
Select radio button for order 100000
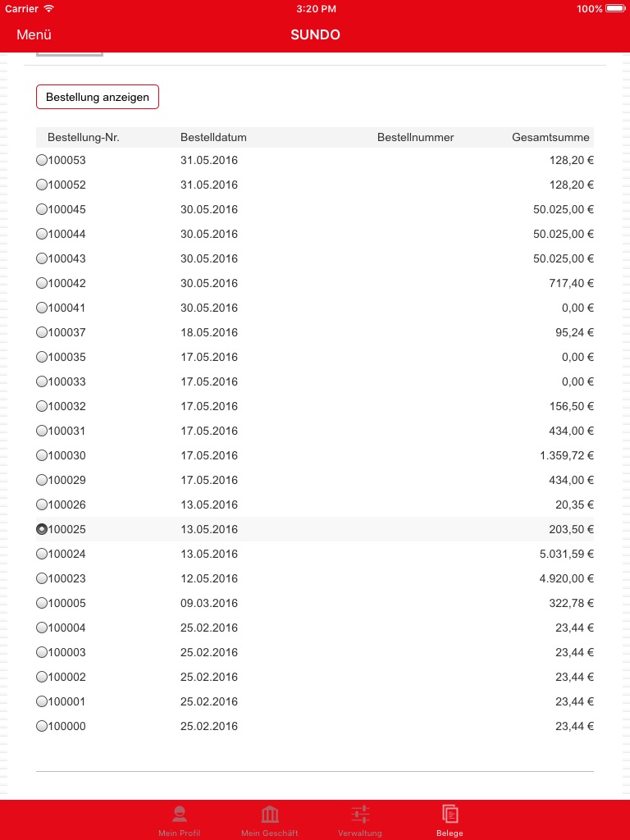pos(42,727)
